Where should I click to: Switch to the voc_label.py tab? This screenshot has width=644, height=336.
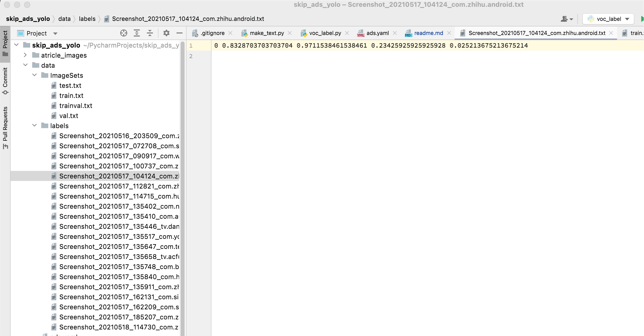325,33
